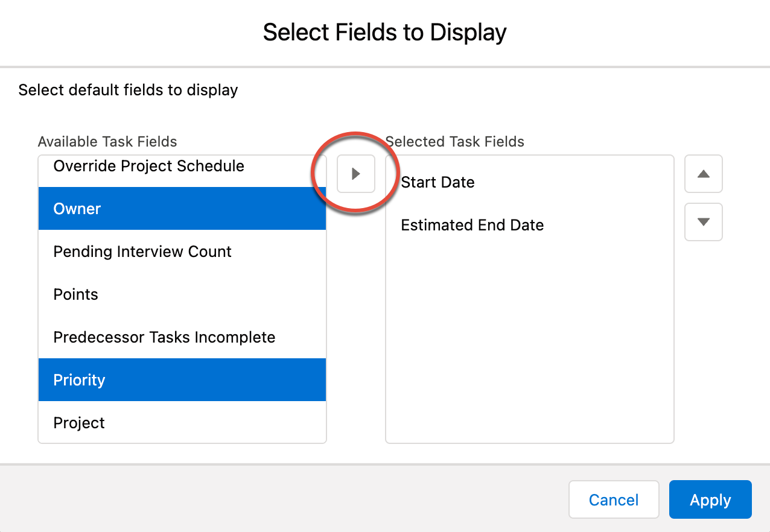The image size is (770, 532).
Task: Click the Select default fields to display text
Action: click(x=128, y=90)
